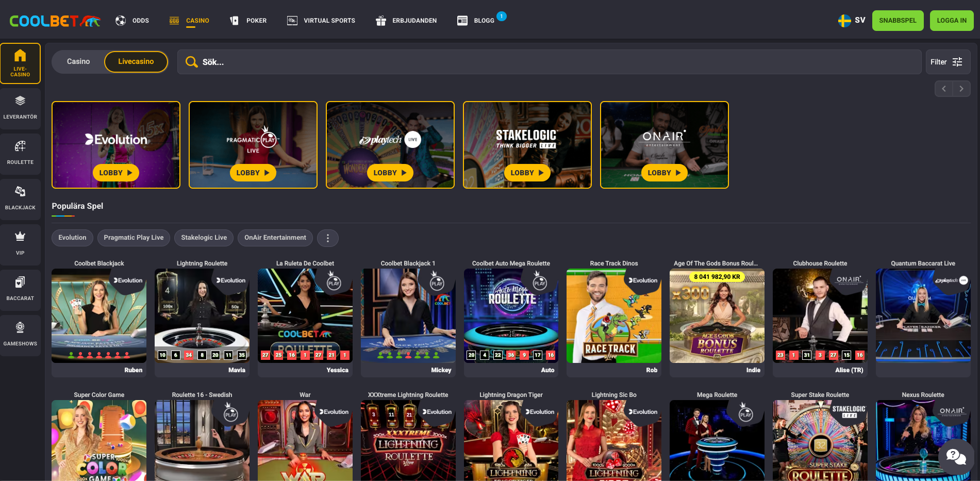Open the Filter options

pos(948,62)
